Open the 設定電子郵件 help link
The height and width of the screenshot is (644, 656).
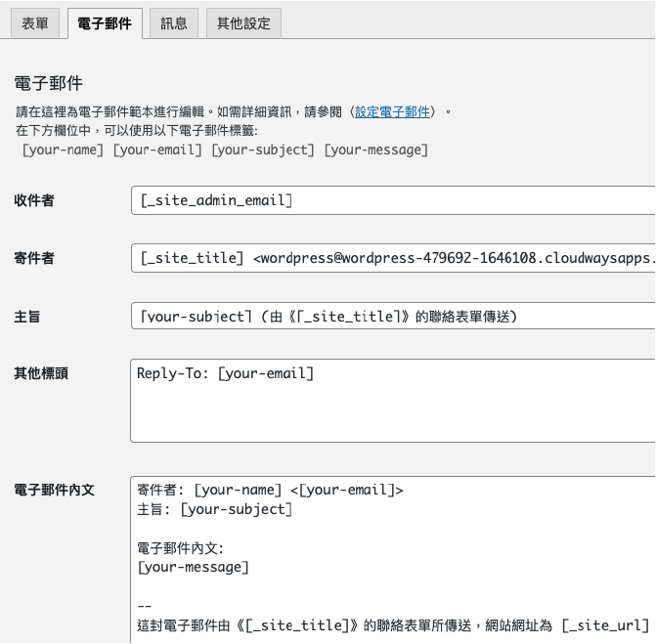(x=392, y=112)
